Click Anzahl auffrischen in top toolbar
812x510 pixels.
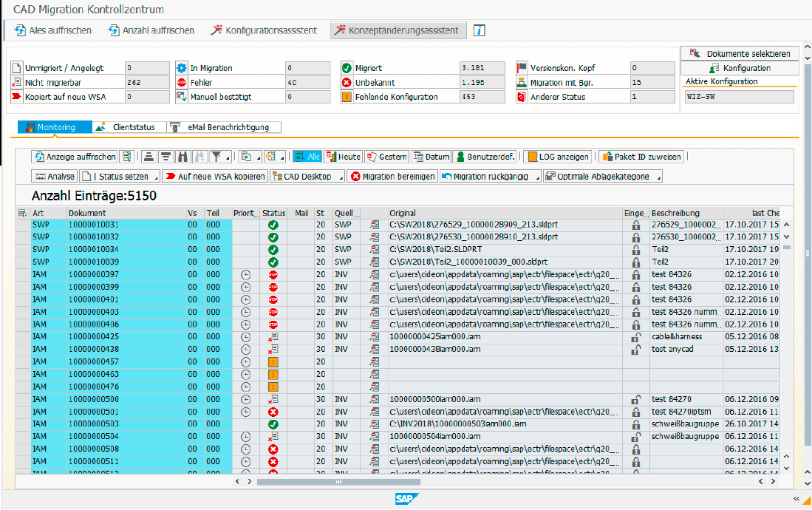pyautogui.click(x=151, y=30)
